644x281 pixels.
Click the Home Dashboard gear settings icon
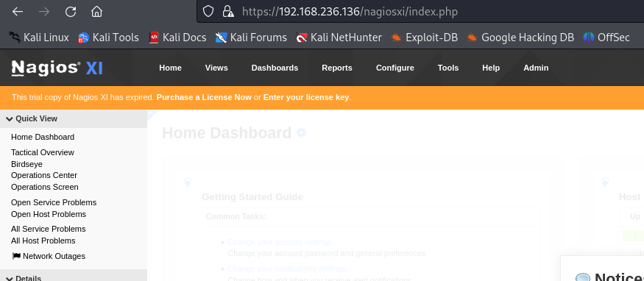pos(302,133)
